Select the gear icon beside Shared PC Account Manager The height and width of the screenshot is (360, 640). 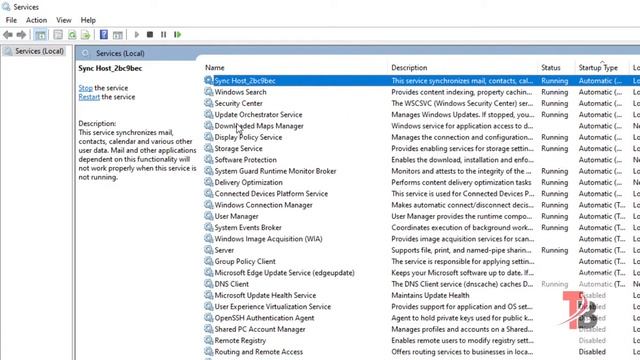tap(209, 329)
